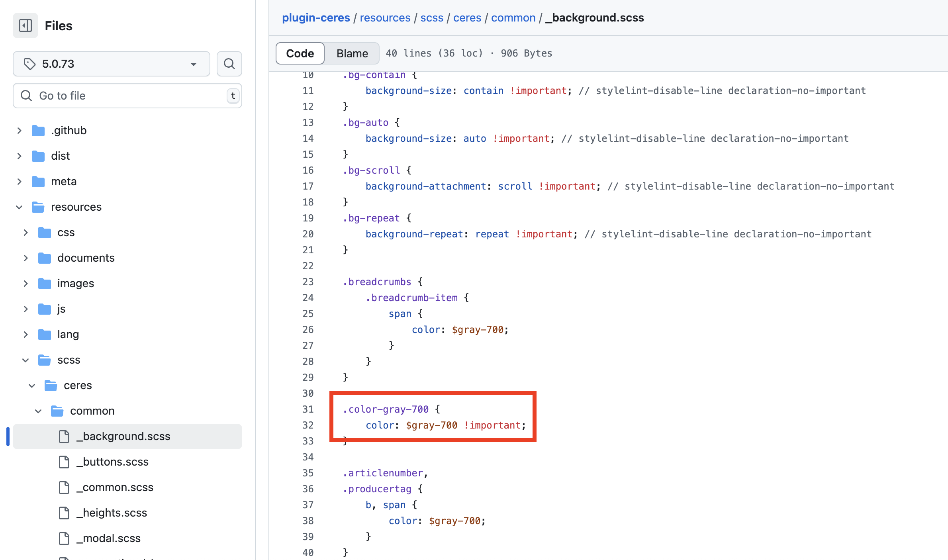The width and height of the screenshot is (948, 560).
Task: Expand the meta folder chevron
Action: coord(19,182)
